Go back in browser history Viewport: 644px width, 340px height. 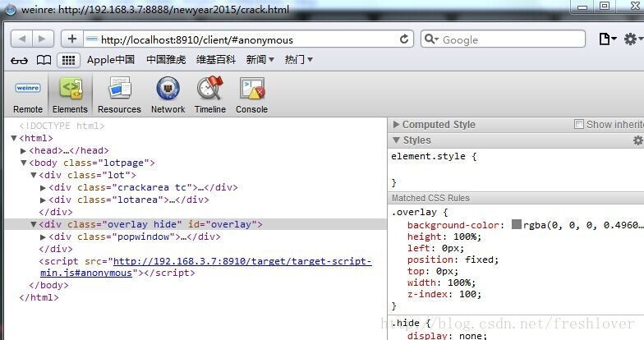point(21,39)
